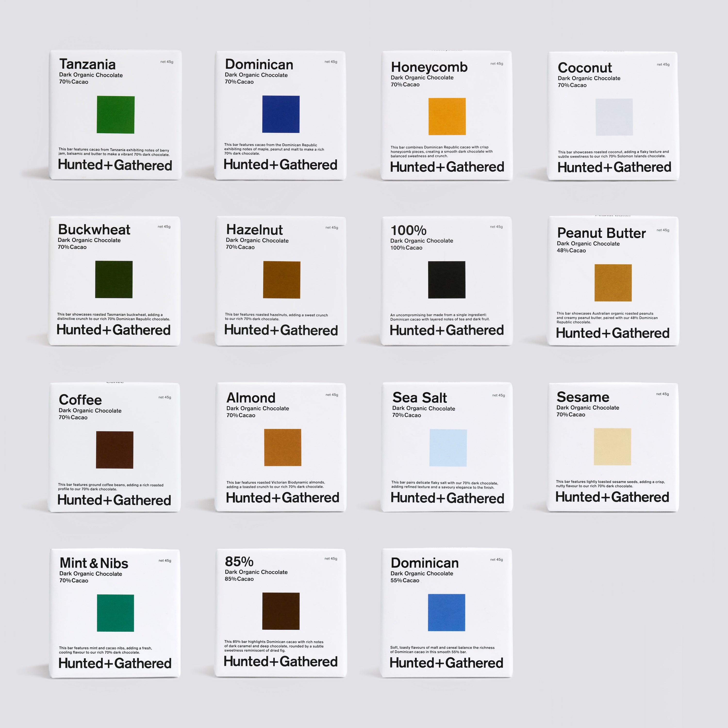Click the "Coffee" bar title

[80, 400]
